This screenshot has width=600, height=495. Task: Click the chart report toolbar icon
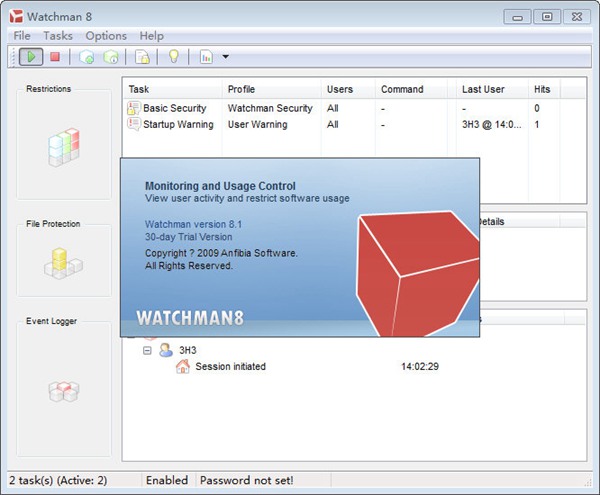(206, 57)
